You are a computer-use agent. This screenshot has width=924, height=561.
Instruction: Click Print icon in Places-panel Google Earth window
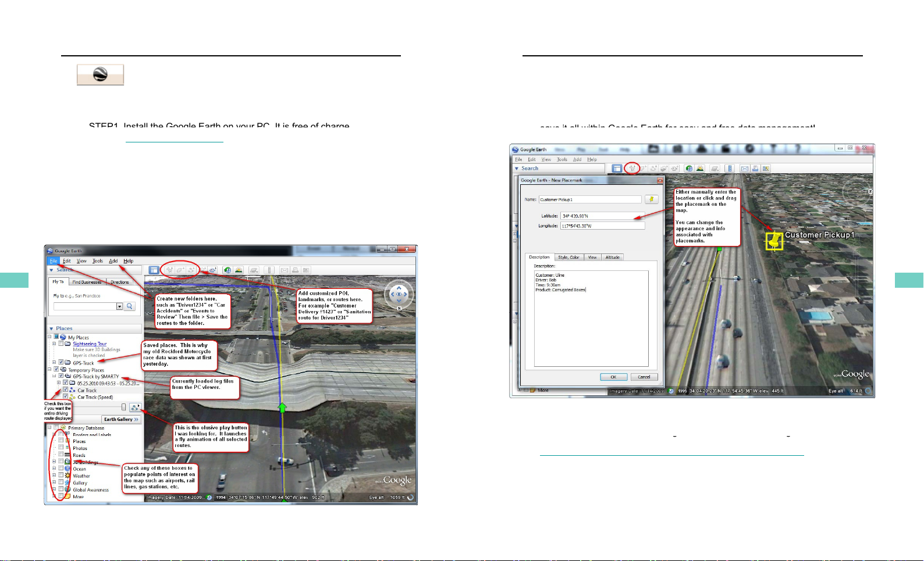click(x=295, y=270)
